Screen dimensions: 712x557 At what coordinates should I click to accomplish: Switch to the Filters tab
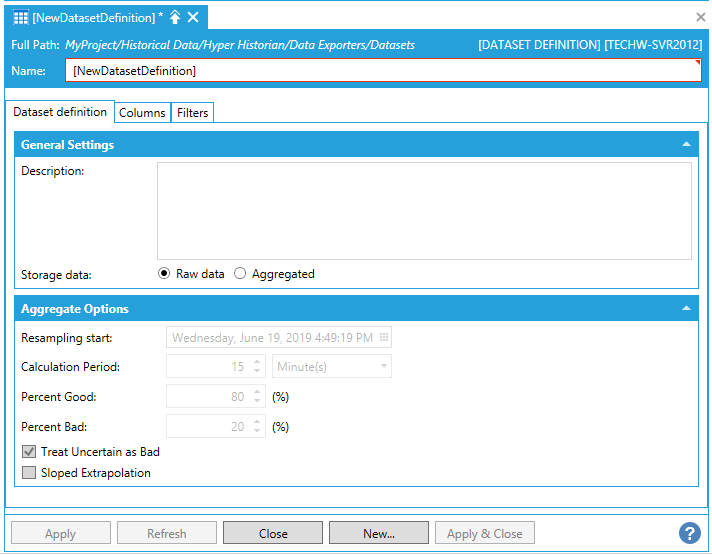click(x=192, y=113)
